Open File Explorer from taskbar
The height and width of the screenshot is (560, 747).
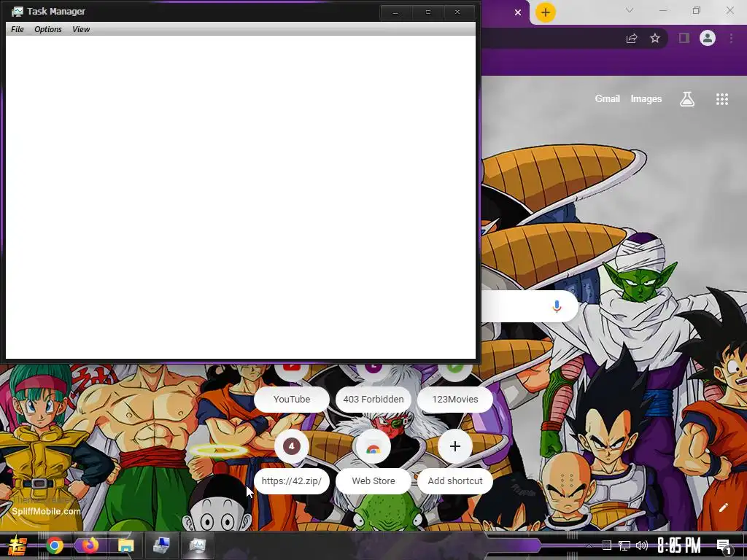click(x=125, y=545)
